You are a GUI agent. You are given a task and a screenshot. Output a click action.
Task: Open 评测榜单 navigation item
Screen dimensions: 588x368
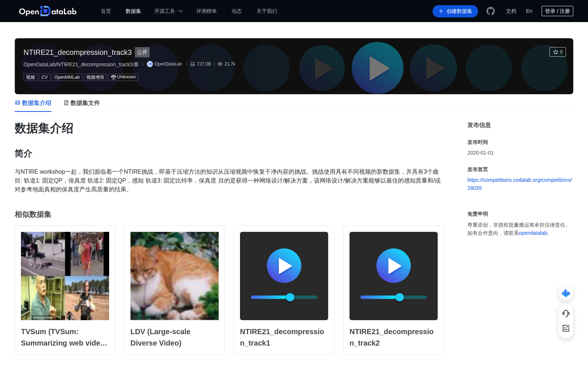coord(207,11)
